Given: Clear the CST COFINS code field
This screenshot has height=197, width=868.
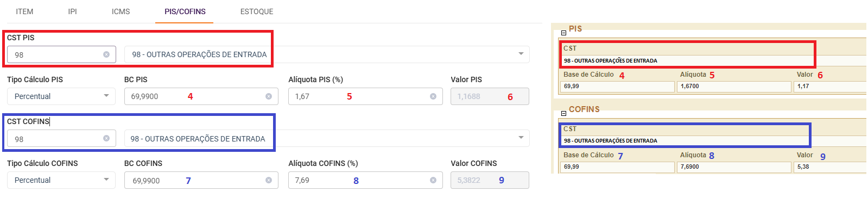Looking at the screenshot, I should pyautogui.click(x=106, y=138).
